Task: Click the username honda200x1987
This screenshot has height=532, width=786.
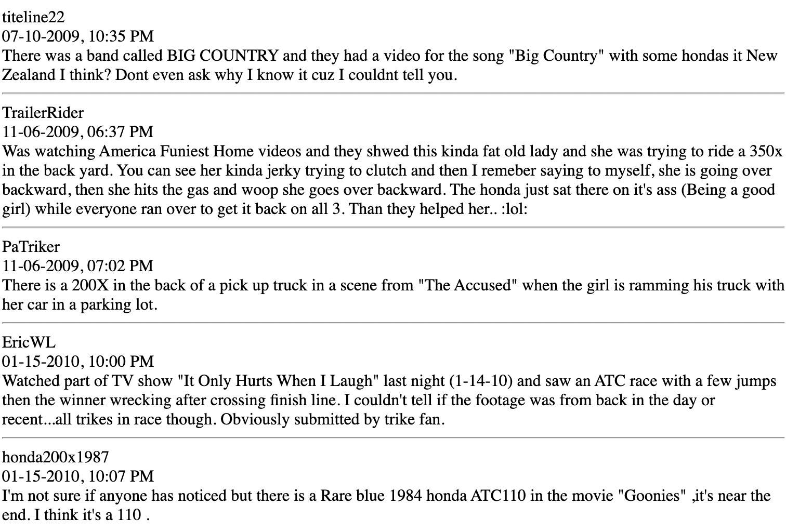Action: [56, 457]
